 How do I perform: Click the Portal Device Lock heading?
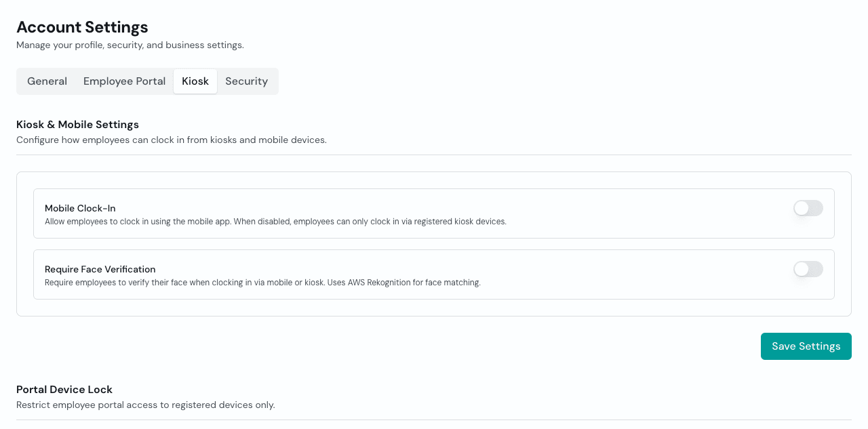64,389
